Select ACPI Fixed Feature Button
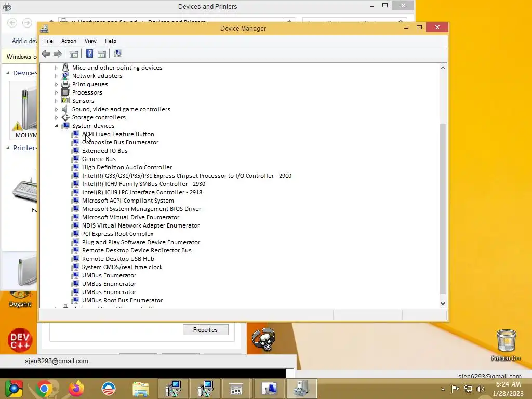The width and height of the screenshot is (532, 399). (118, 134)
